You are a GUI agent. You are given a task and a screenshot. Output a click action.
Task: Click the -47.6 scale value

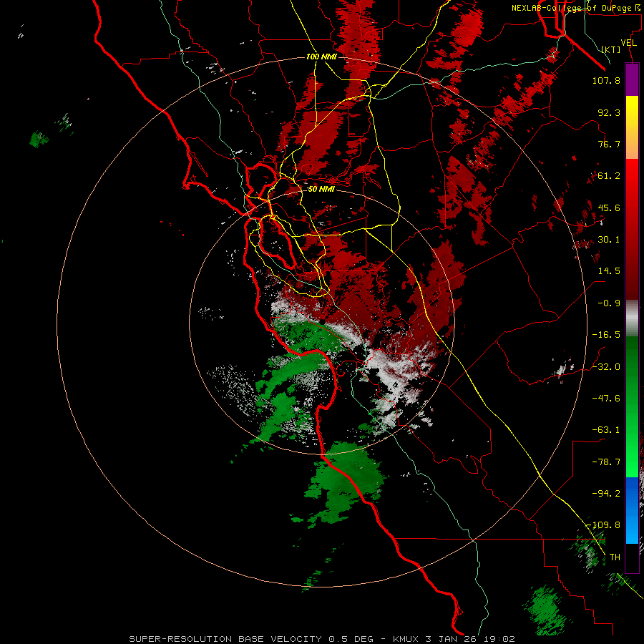[606, 399]
